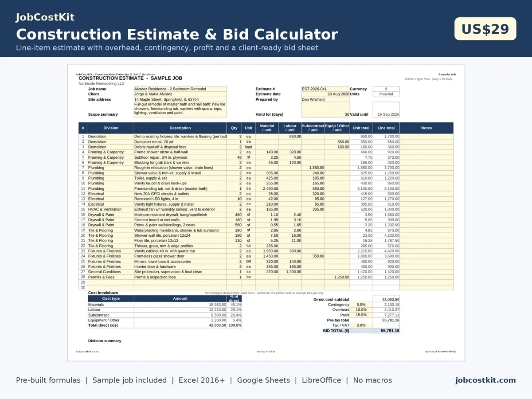Screen dimensions: 532x399
Task: Select 'Mirrors, towel bars & accessories' cell
Action: tap(180, 262)
